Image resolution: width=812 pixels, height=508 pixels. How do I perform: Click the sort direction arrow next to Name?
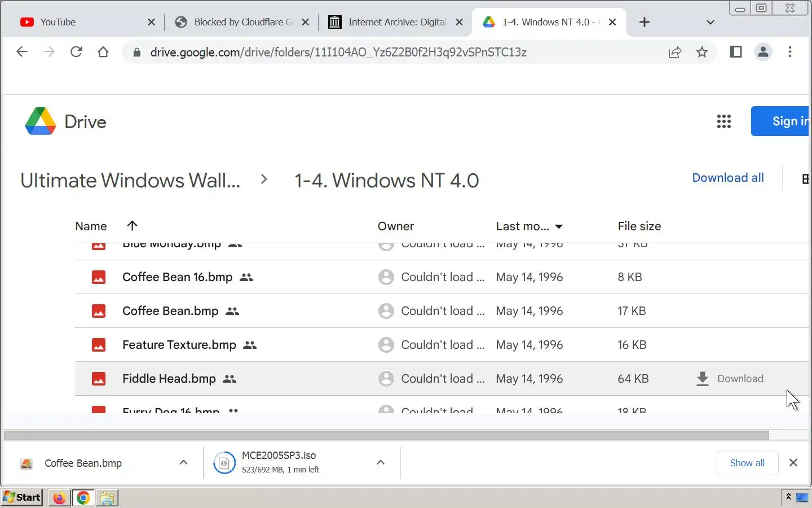coord(133,226)
